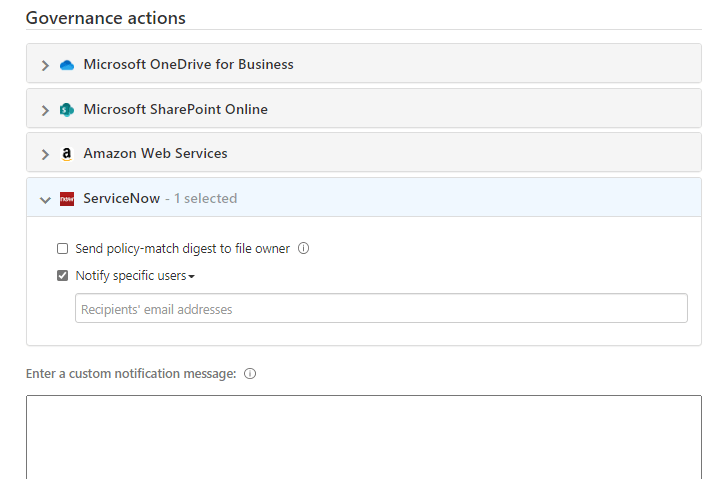Expand the Amazon Web Services chevron

tap(45, 155)
